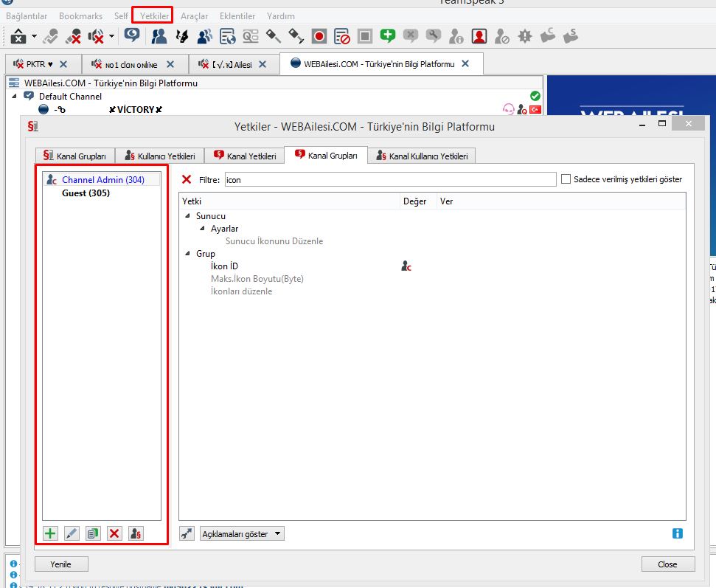Click Turkish flag icon on VİCTORY row
This screenshot has width=716, height=588.
tap(535, 110)
